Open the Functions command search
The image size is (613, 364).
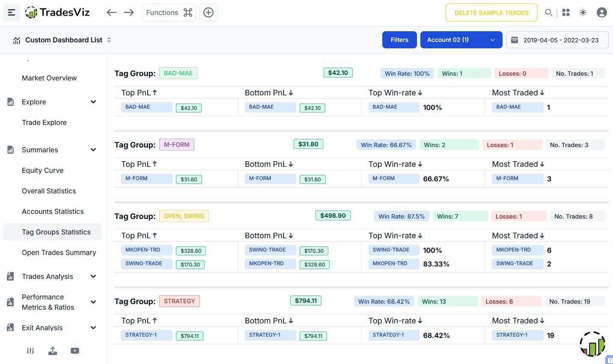coord(169,12)
